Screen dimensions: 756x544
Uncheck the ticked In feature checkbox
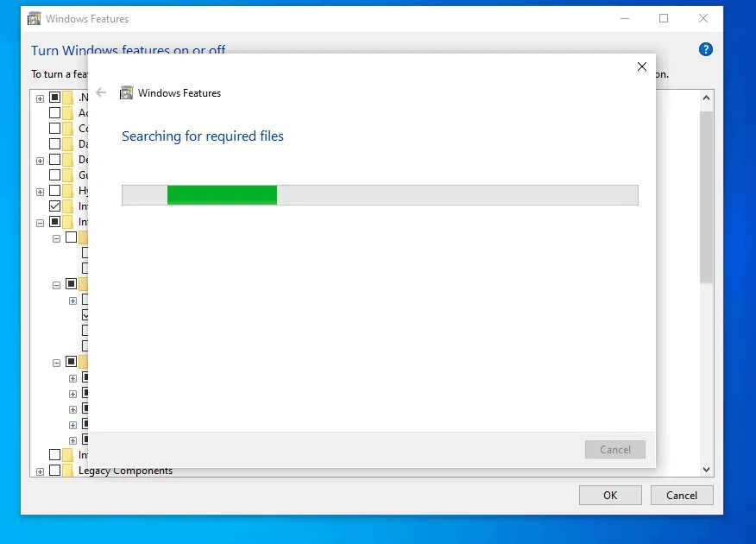(55, 206)
